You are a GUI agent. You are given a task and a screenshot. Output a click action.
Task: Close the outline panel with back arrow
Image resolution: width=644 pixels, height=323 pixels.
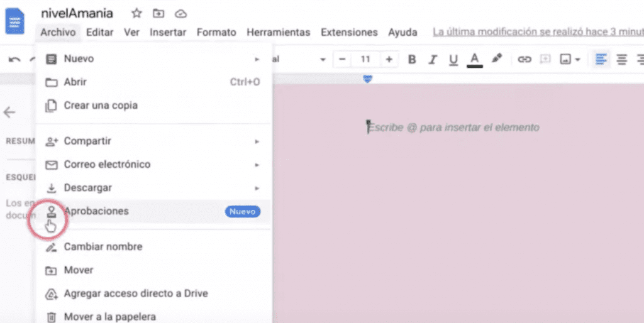click(10, 112)
